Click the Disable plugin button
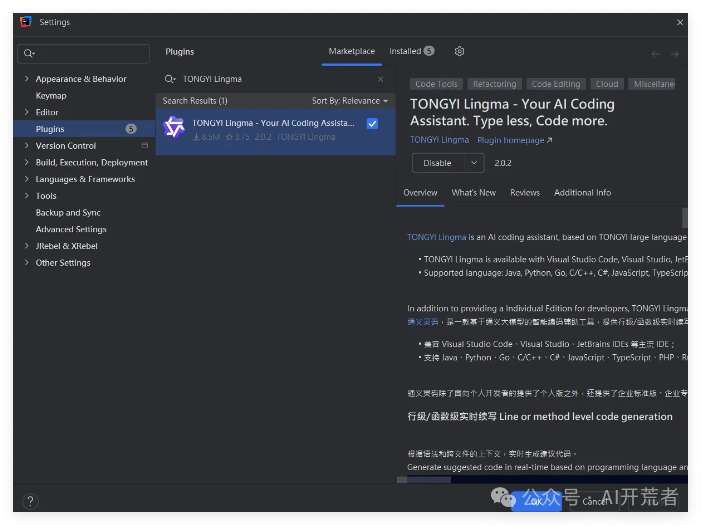 click(438, 163)
